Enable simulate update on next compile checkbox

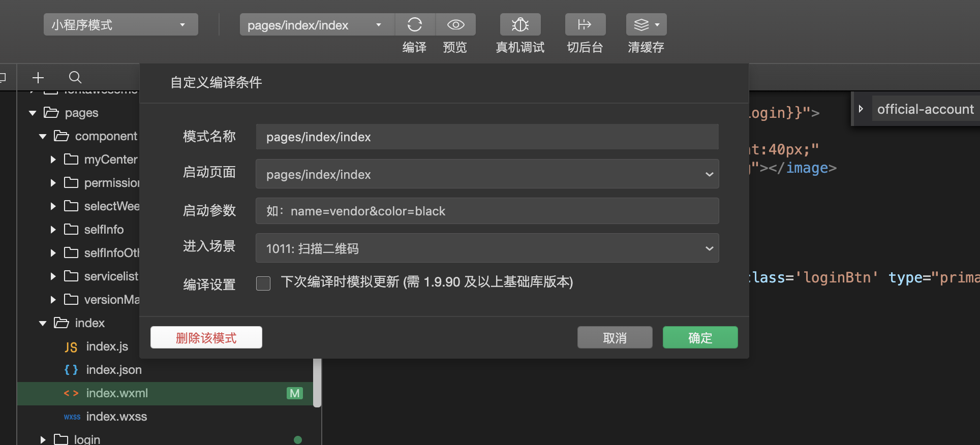(263, 283)
